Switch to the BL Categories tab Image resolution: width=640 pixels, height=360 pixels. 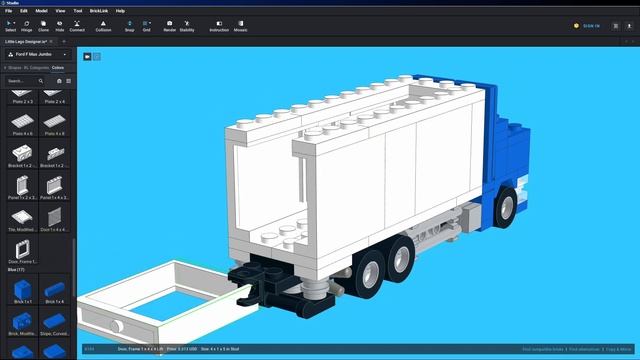(36, 68)
